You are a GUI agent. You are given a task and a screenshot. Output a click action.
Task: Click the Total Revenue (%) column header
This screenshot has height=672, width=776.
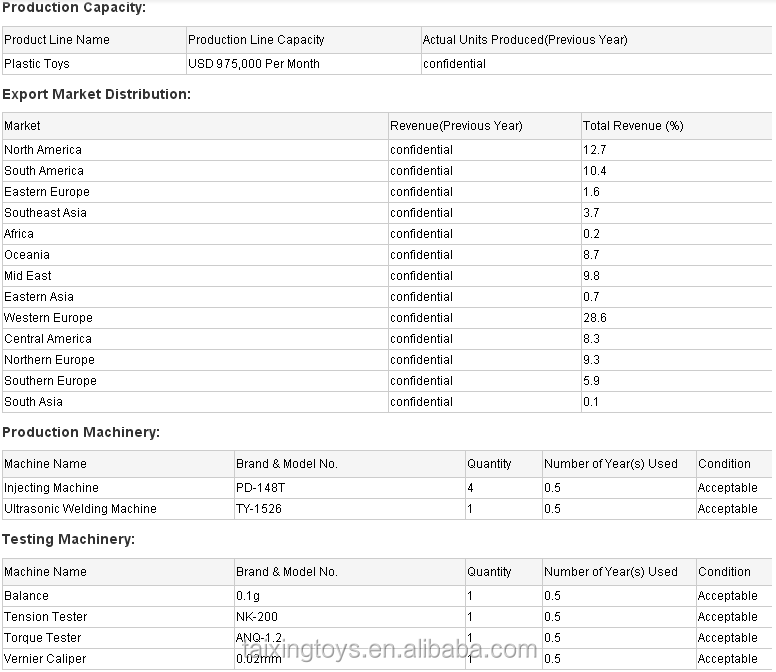[633, 126]
